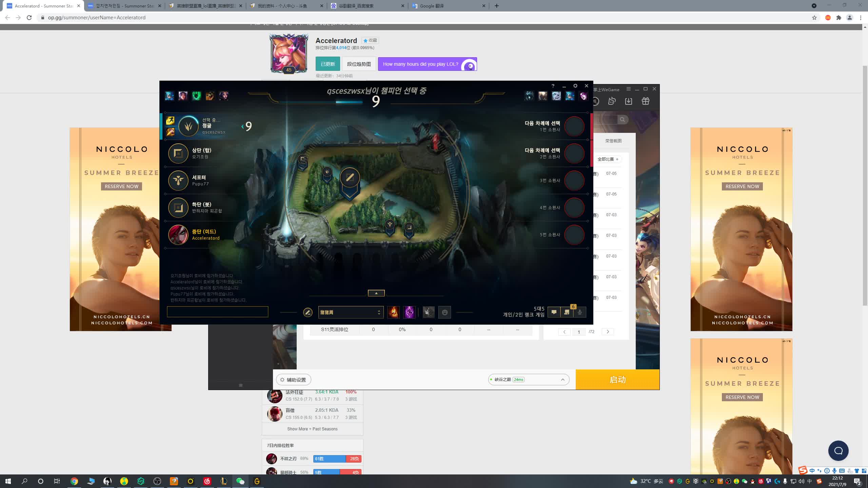868x488 pixels.
Task: Open WeGame download manager icon
Action: click(629, 101)
